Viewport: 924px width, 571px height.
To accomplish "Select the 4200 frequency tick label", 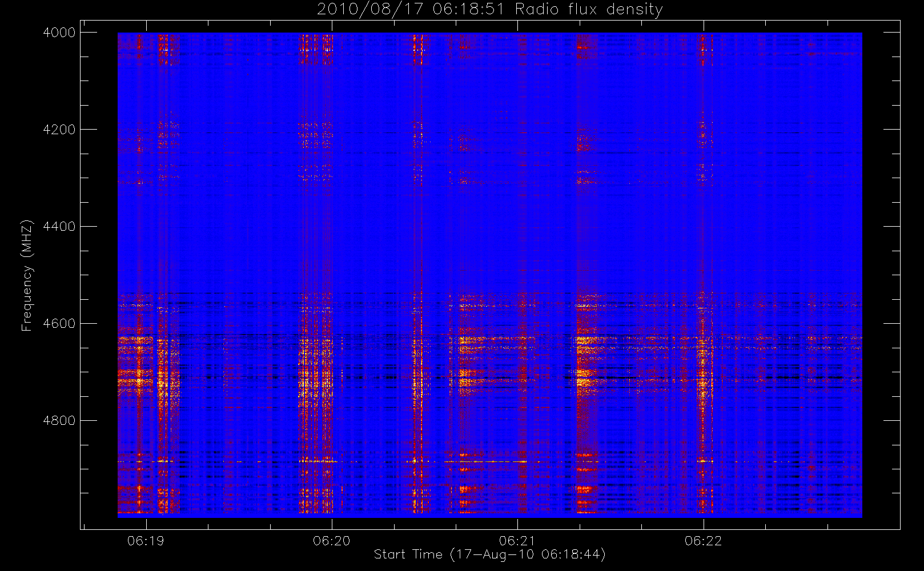I will [59, 130].
